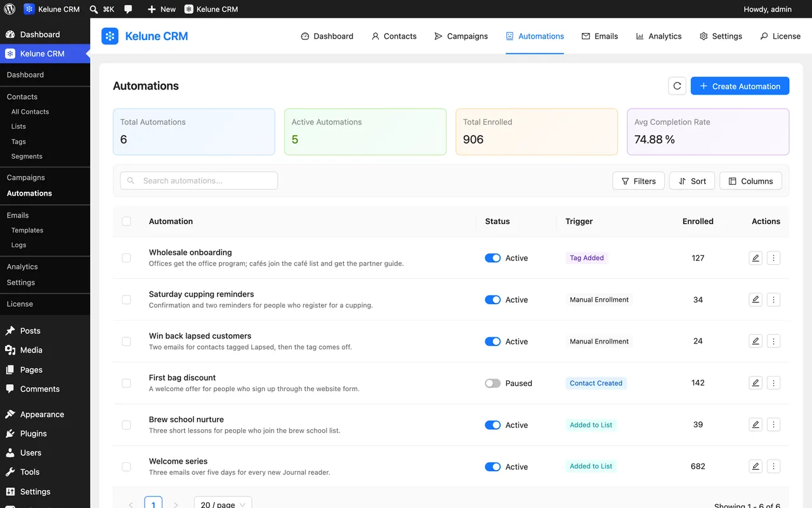Image resolution: width=812 pixels, height=508 pixels.
Task: Toggle the Wholesale onboarding status switch
Action: pyautogui.click(x=493, y=258)
